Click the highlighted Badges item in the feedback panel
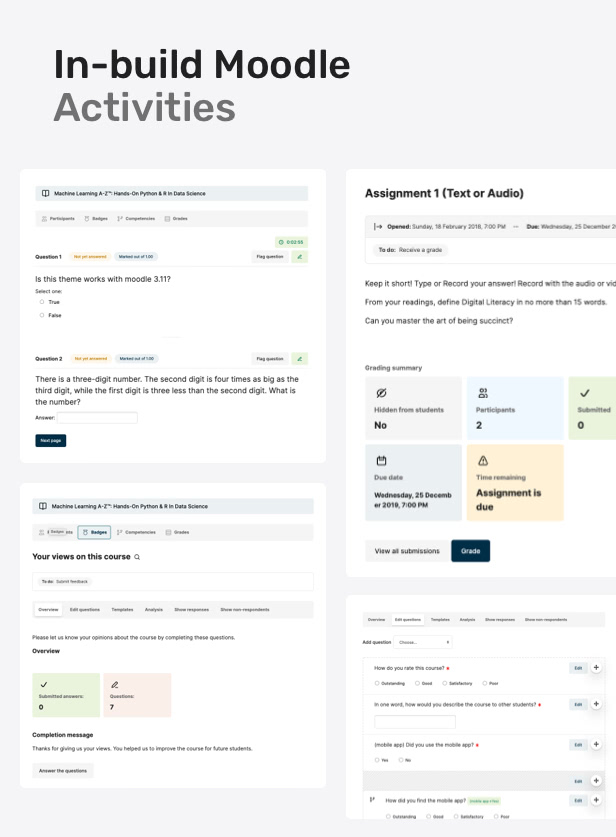The height and width of the screenshot is (837, 616). tap(94, 532)
